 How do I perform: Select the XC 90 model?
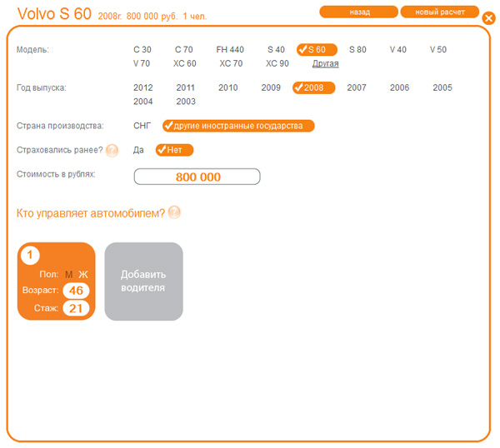pyautogui.click(x=277, y=63)
